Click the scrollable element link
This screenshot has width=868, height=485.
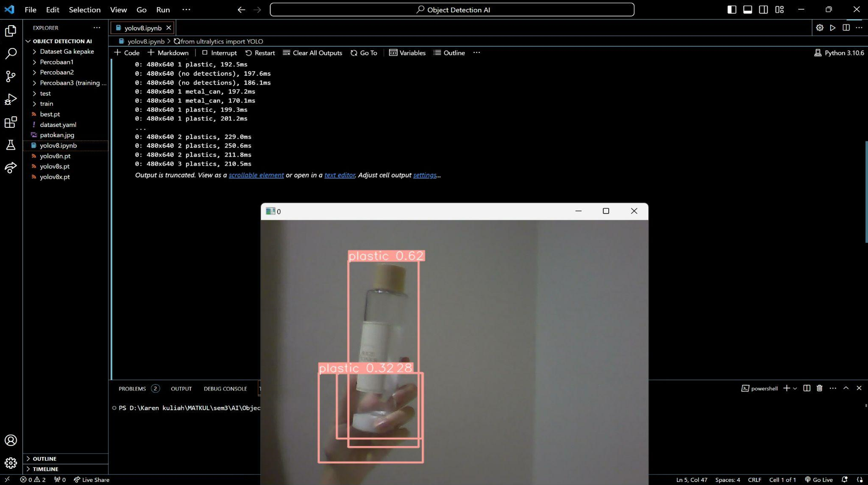click(x=256, y=175)
